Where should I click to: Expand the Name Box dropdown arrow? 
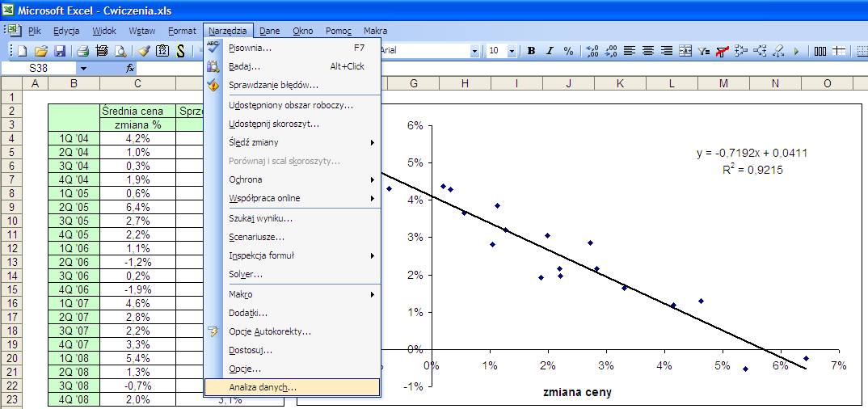click(83, 68)
